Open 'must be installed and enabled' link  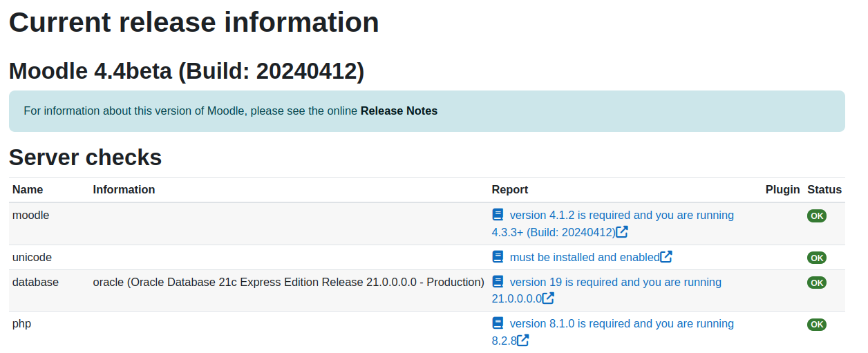[x=585, y=257]
